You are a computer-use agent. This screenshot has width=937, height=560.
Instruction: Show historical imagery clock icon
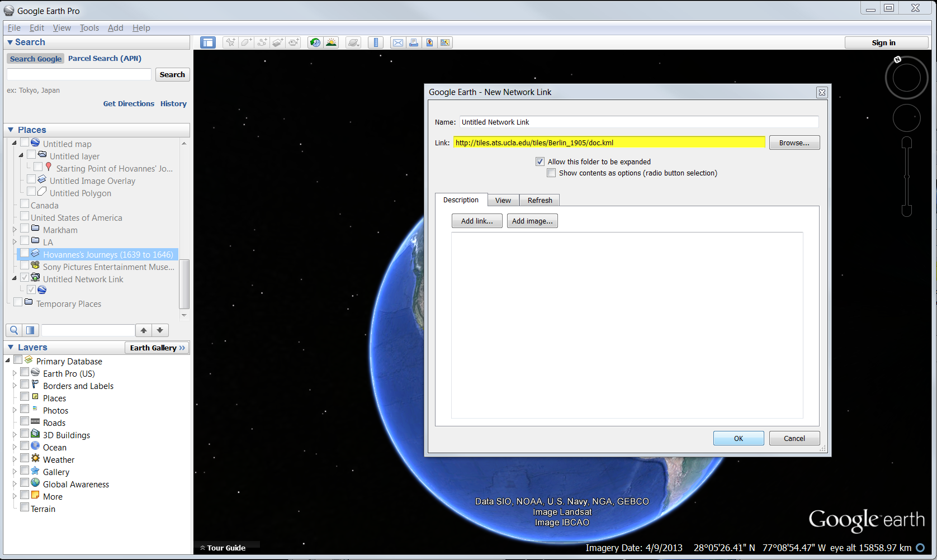(315, 42)
